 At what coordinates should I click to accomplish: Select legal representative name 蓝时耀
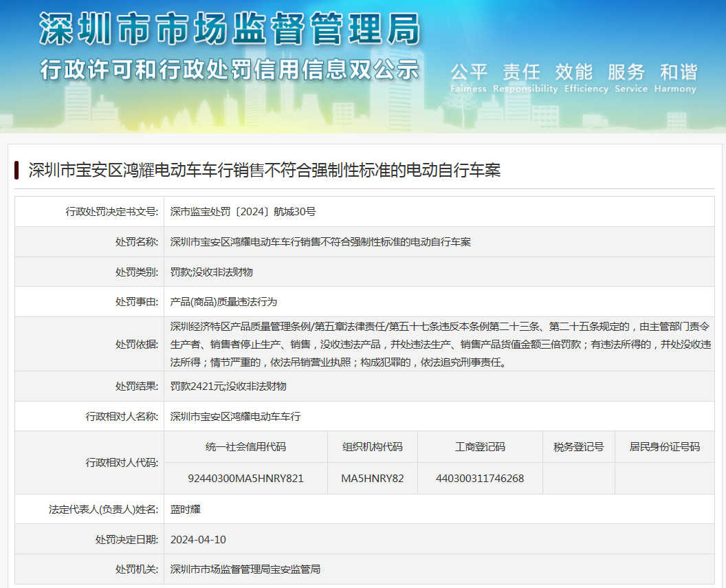[x=185, y=510]
